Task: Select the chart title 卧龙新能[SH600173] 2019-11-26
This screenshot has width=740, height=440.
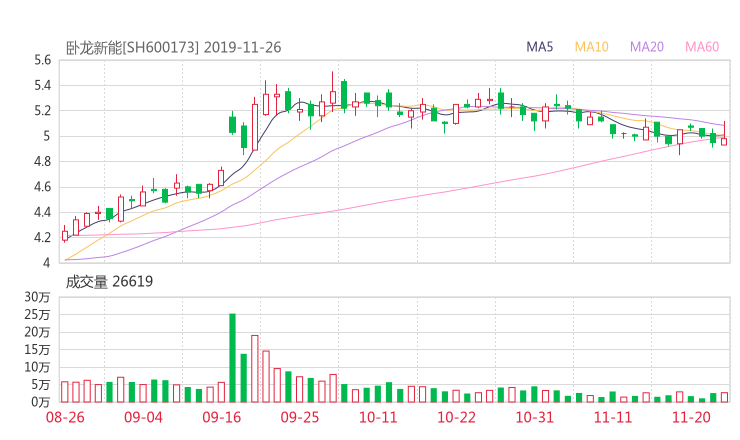Action: click(x=173, y=48)
